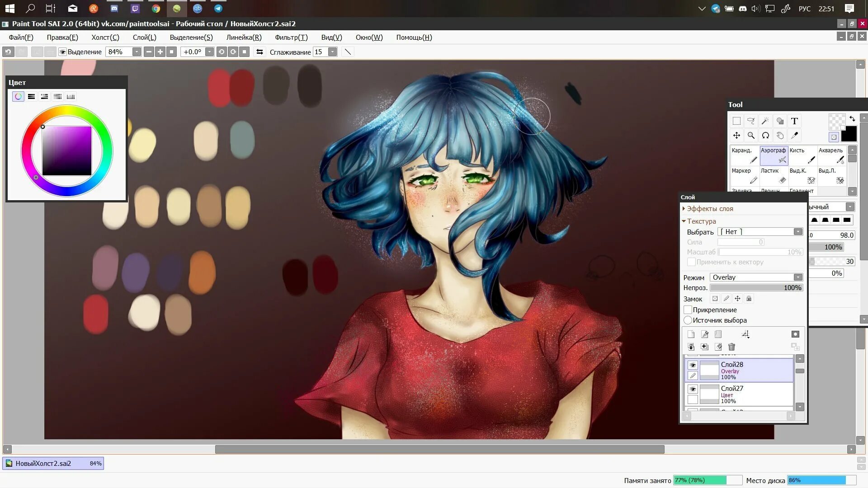The image size is (868, 488).
Task: Create a new layer
Action: [x=691, y=334]
